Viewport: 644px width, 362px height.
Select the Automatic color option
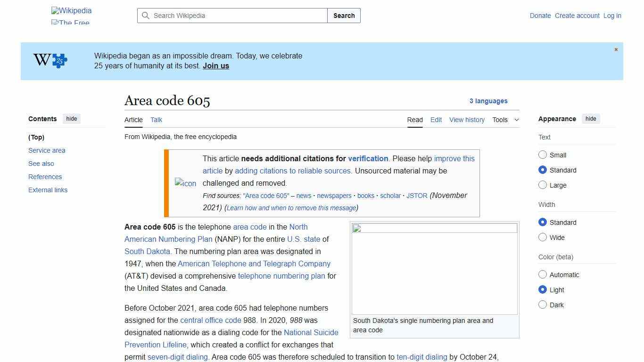(543, 274)
